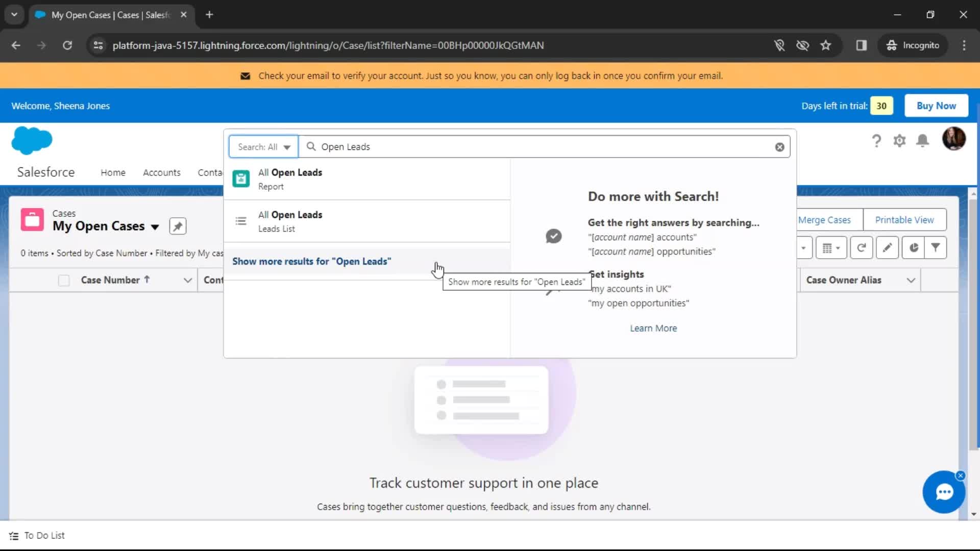980x551 pixels.
Task: Open the tab search dropdown arrow
Action: click(x=14, y=15)
